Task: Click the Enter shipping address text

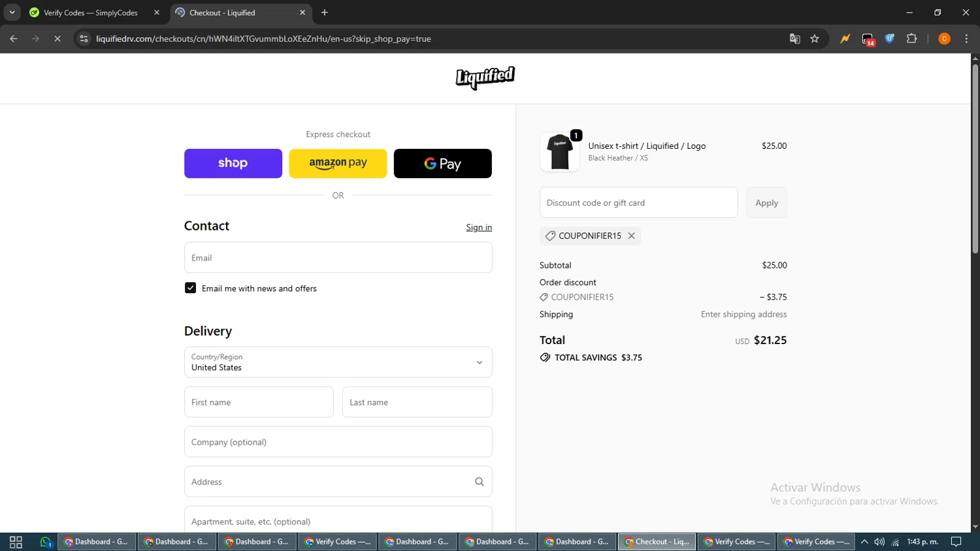Action: click(743, 314)
